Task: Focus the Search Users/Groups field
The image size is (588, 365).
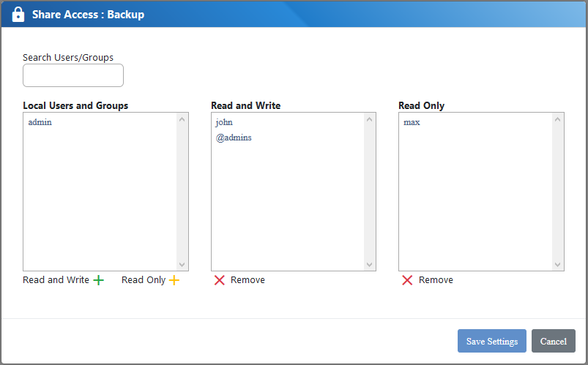Action: (73, 75)
